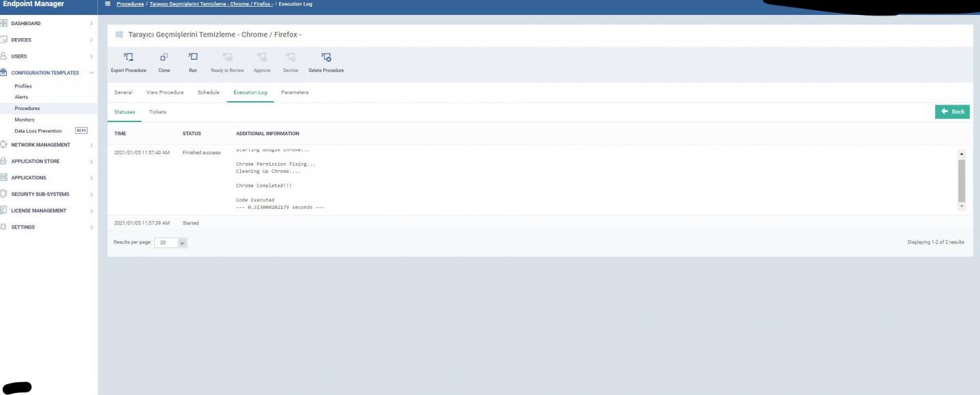The height and width of the screenshot is (395, 980).
Task: Open Monitors under Configuration Templates
Action: coord(24,120)
